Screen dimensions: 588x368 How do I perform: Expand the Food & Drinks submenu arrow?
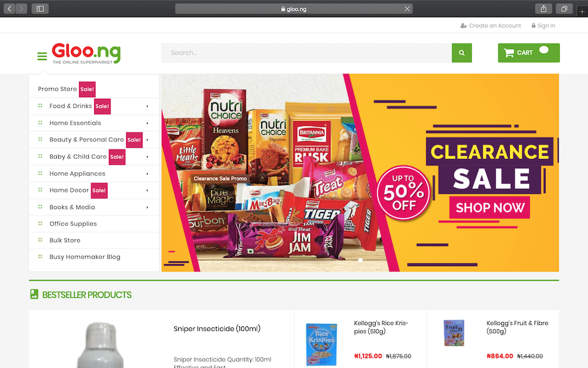[x=148, y=106]
